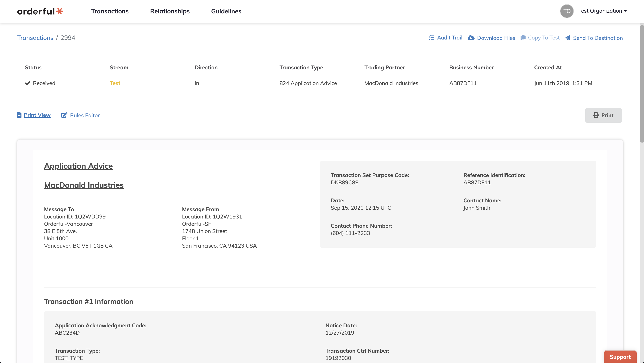Click the MacDonald Industries trading partner cell

391,83
